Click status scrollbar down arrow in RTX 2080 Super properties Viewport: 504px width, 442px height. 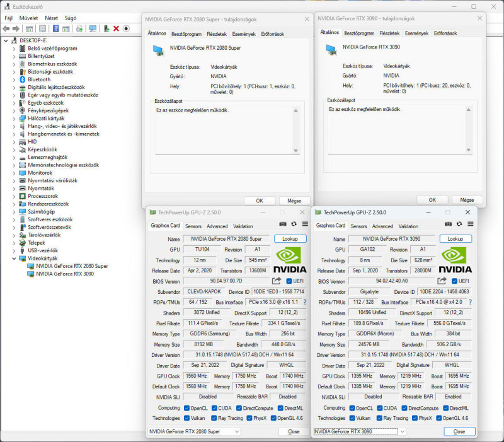(x=295, y=151)
